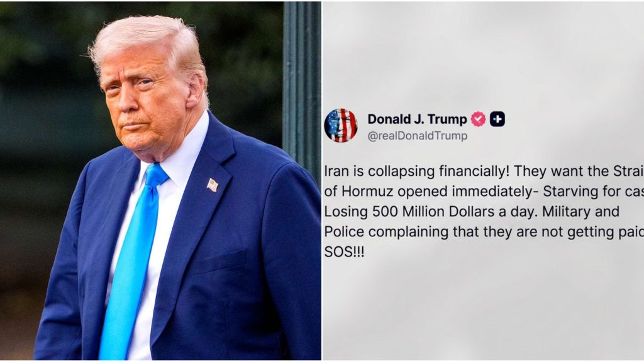Click the words "opened immediately" in post
Viewport: 644px width, 362px height.
coord(462,192)
